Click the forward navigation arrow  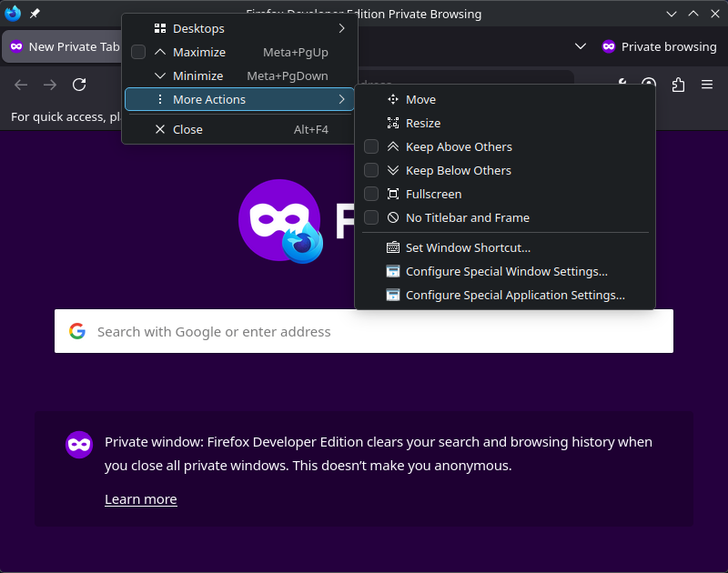pos(49,85)
